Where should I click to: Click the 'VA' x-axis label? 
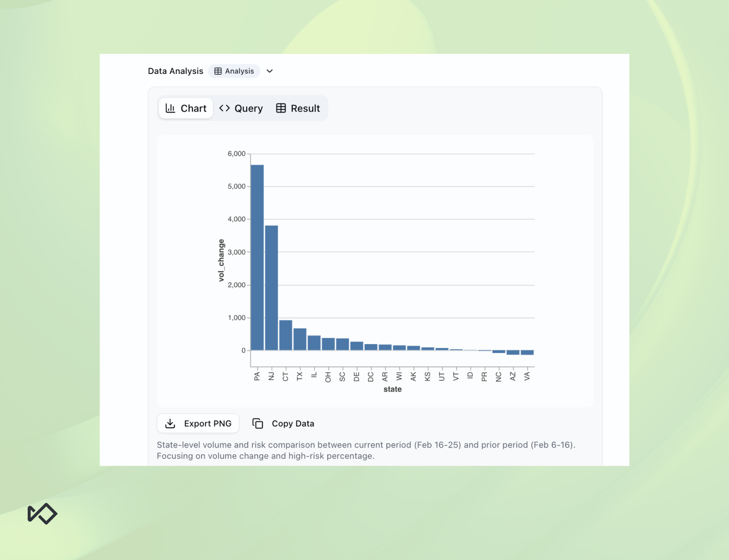pyautogui.click(x=527, y=376)
